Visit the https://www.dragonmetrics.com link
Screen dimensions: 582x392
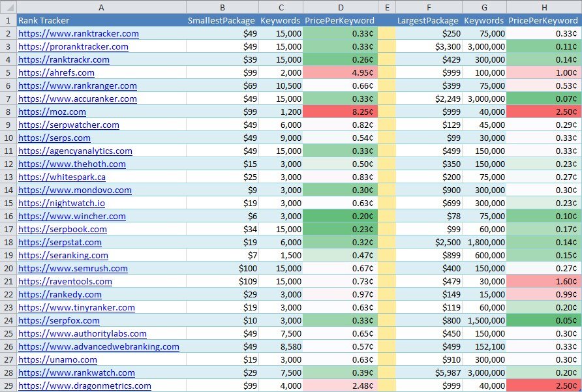[x=85, y=385]
